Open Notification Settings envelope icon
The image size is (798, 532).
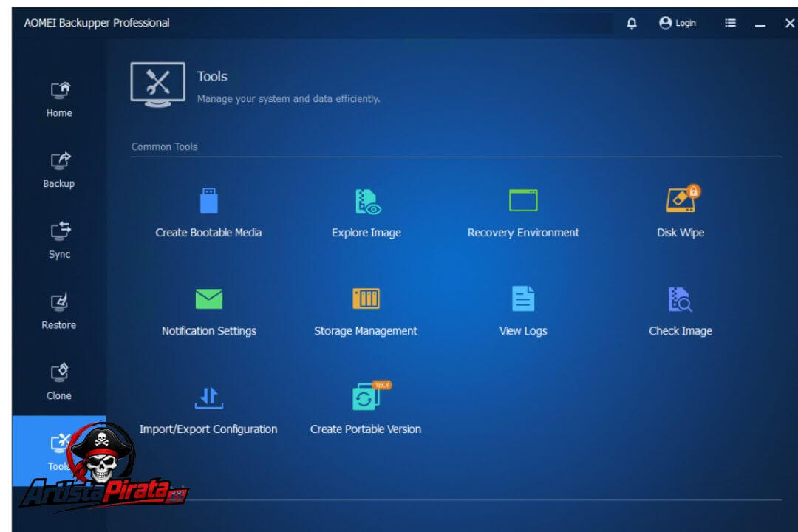pos(208,299)
